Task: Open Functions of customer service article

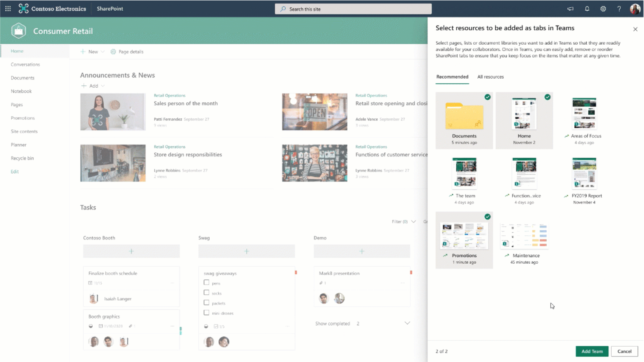Action: pos(391,154)
